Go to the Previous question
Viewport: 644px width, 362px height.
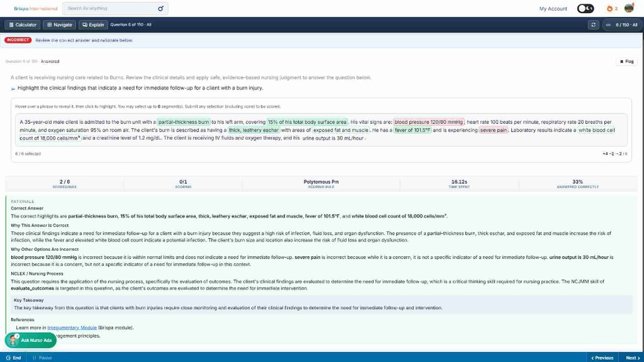coord(602,358)
